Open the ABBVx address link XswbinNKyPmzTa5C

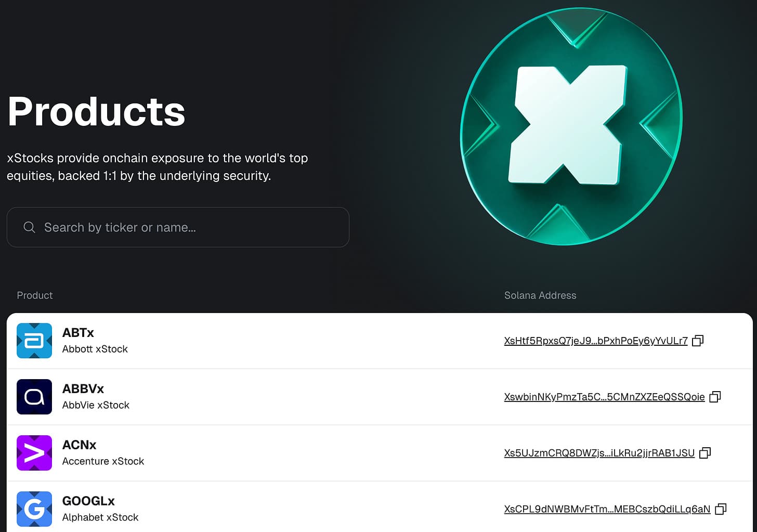point(604,397)
